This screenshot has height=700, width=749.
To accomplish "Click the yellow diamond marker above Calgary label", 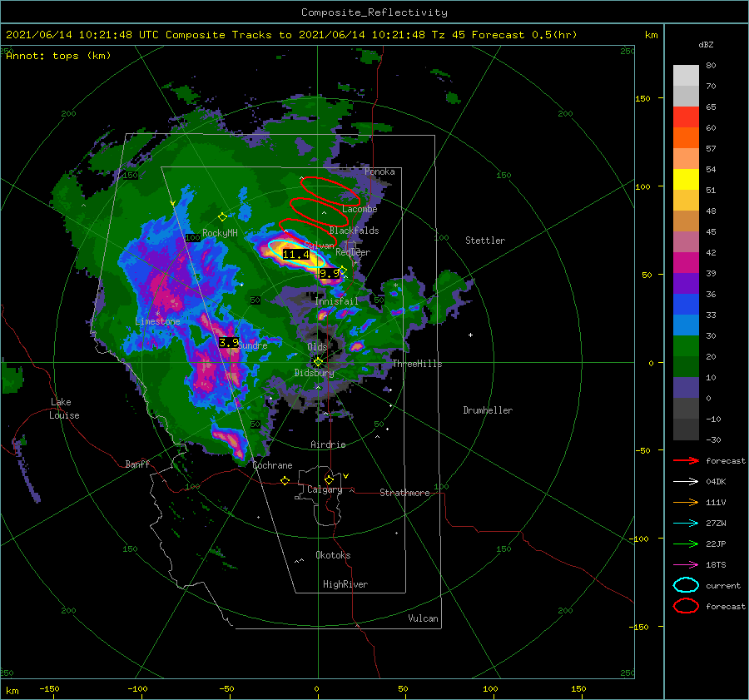I will (x=329, y=479).
